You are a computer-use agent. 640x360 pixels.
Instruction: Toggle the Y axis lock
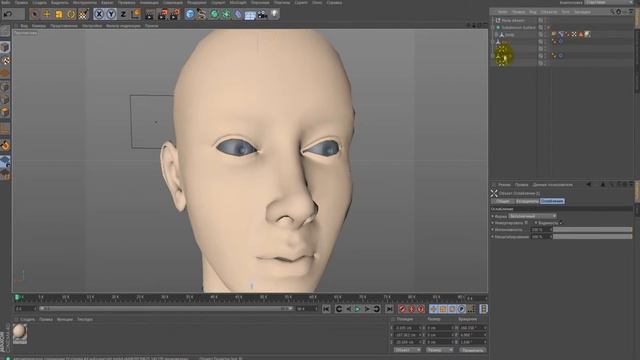click(x=111, y=14)
